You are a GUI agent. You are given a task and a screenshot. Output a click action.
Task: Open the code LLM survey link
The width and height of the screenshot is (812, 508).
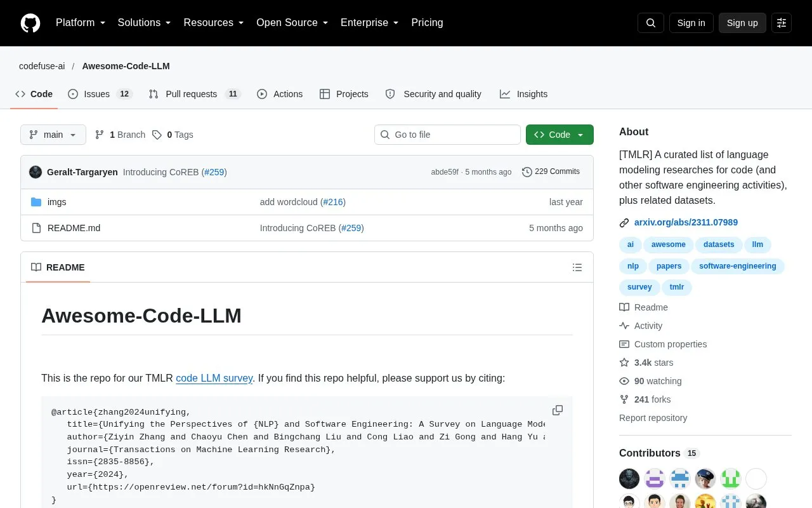[214, 378]
